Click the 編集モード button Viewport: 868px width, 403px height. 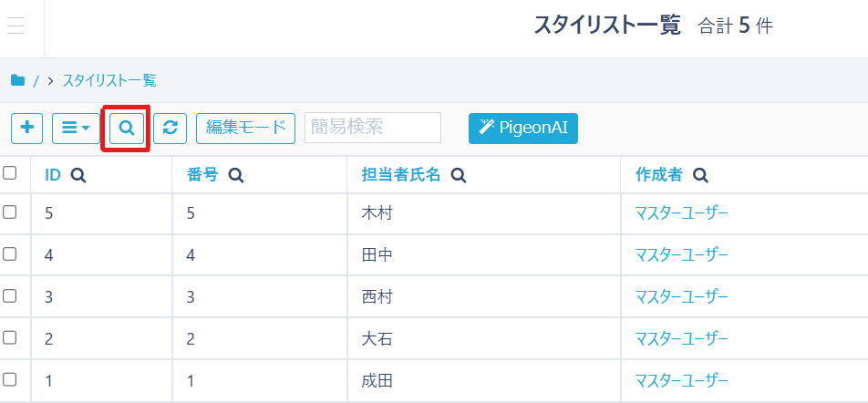[245, 129]
